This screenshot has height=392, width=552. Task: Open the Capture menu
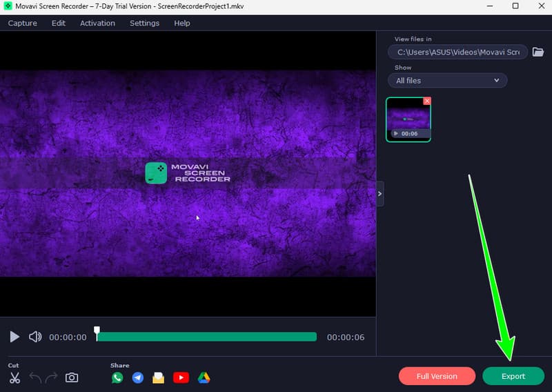[x=23, y=23]
